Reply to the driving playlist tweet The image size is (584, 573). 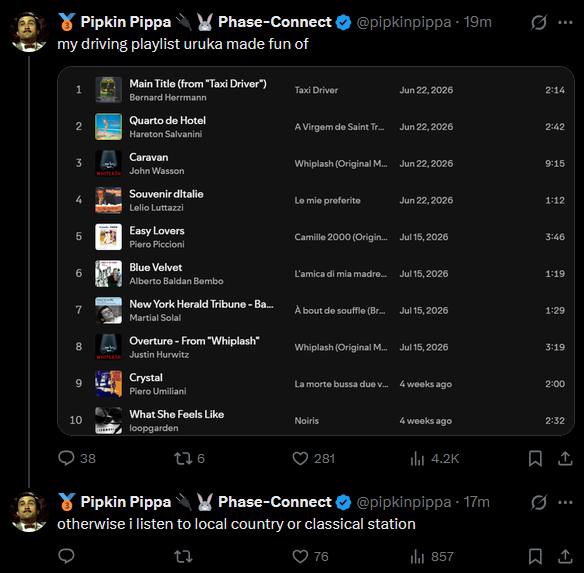click(77, 458)
